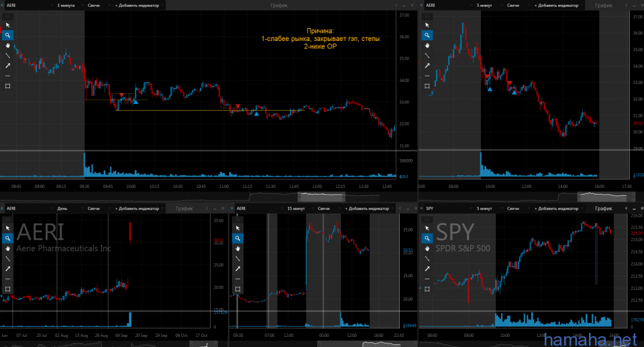This screenshot has width=644, height=347.
Task: Open the 1 минута timeframe dropdown
Action: click(x=69, y=5)
